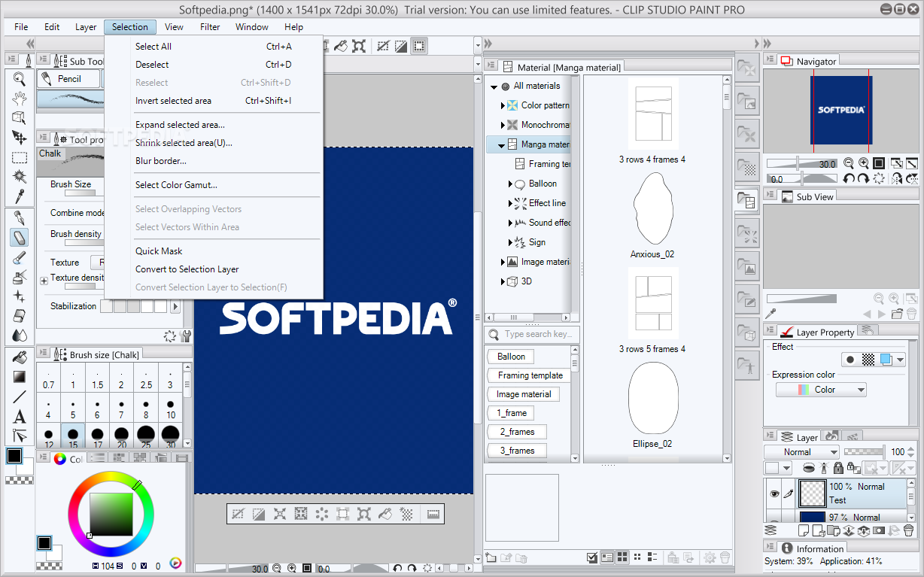Open Normal blending mode dropdown

801,452
